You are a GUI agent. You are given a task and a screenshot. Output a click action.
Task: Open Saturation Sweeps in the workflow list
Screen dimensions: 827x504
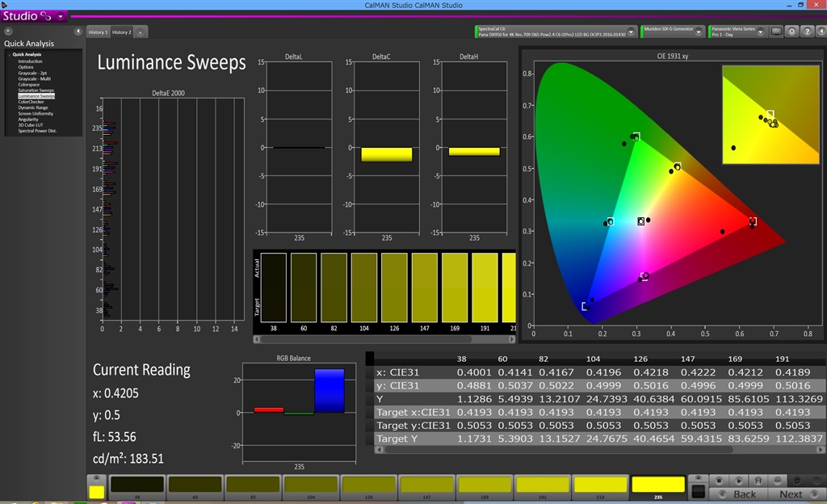coord(36,90)
